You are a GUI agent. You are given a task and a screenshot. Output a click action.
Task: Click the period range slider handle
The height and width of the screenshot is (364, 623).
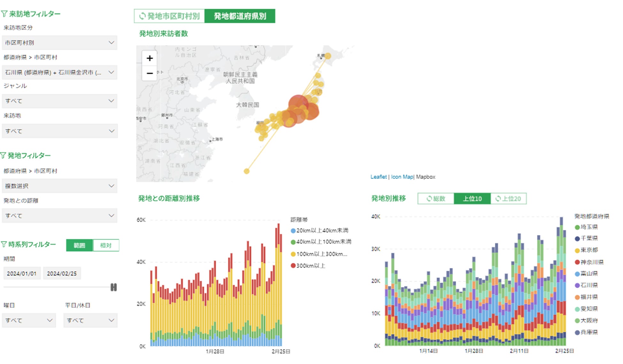point(113,287)
